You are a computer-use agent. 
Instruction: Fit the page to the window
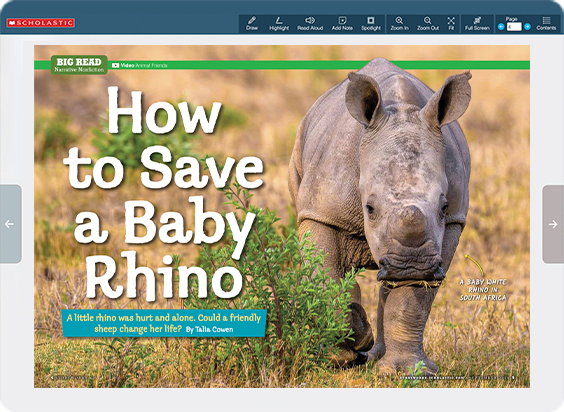coord(451,23)
